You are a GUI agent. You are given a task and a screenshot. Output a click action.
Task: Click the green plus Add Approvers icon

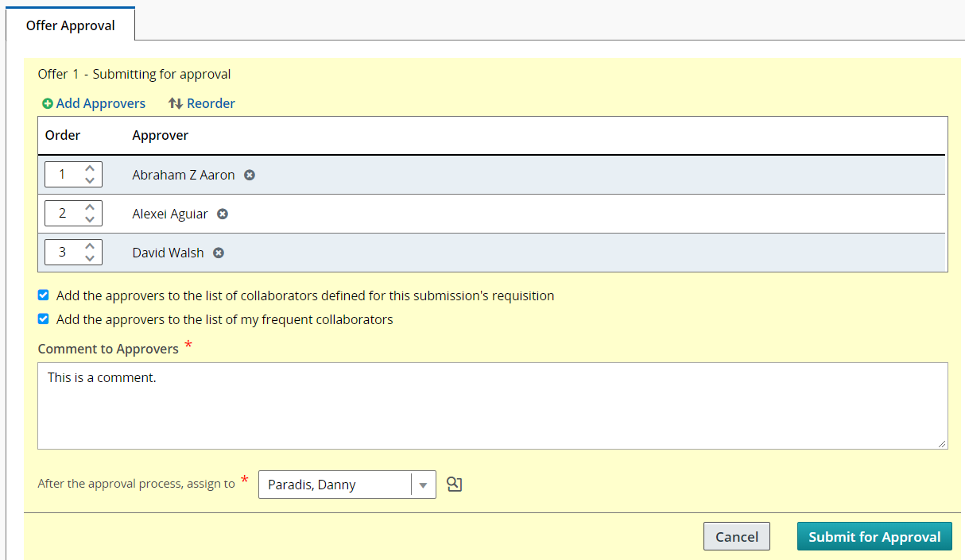pos(48,104)
